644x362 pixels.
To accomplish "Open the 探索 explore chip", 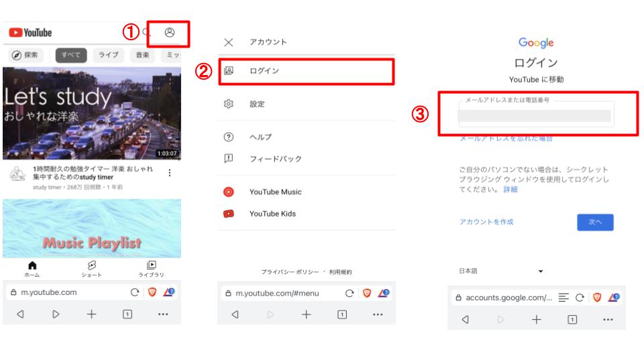I will tap(25, 55).
